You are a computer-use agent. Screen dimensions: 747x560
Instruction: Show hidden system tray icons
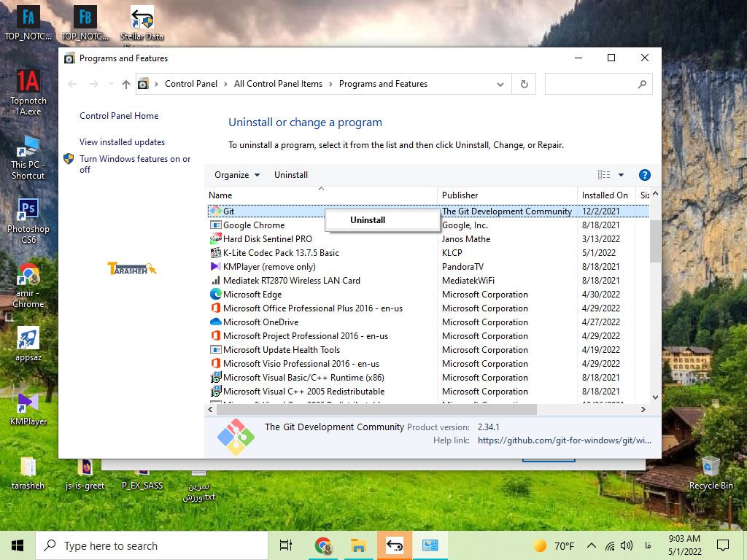tap(591, 545)
